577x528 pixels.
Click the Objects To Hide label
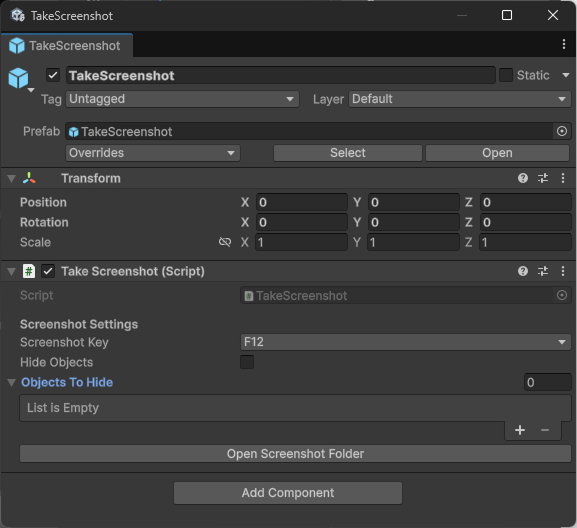point(67,382)
